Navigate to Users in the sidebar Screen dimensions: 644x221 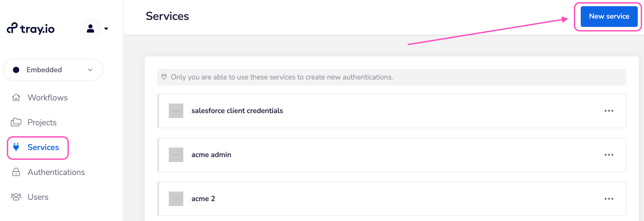click(x=30, y=197)
